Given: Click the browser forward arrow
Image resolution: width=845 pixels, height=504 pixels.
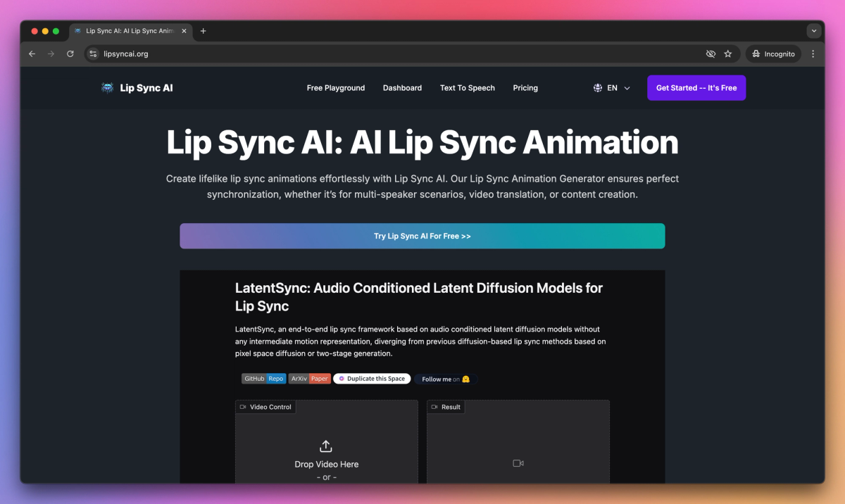Looking at the screenshot, I should click(x=51, y=53).
